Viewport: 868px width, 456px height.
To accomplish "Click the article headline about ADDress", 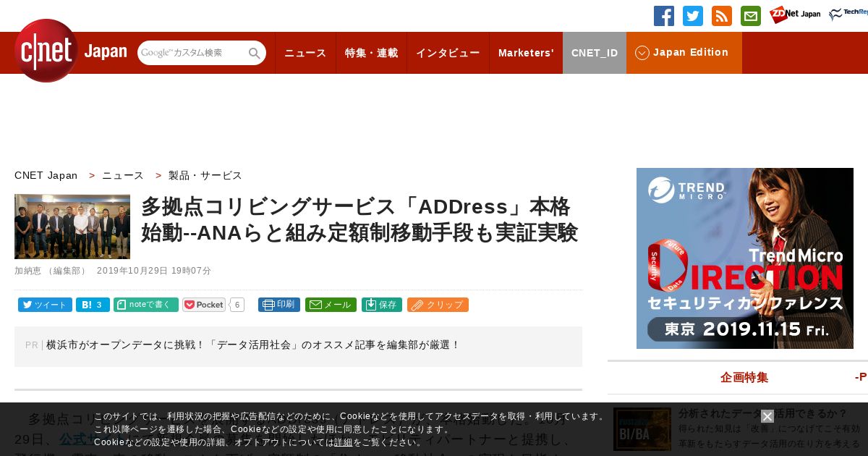I will [x=359, y=220].
